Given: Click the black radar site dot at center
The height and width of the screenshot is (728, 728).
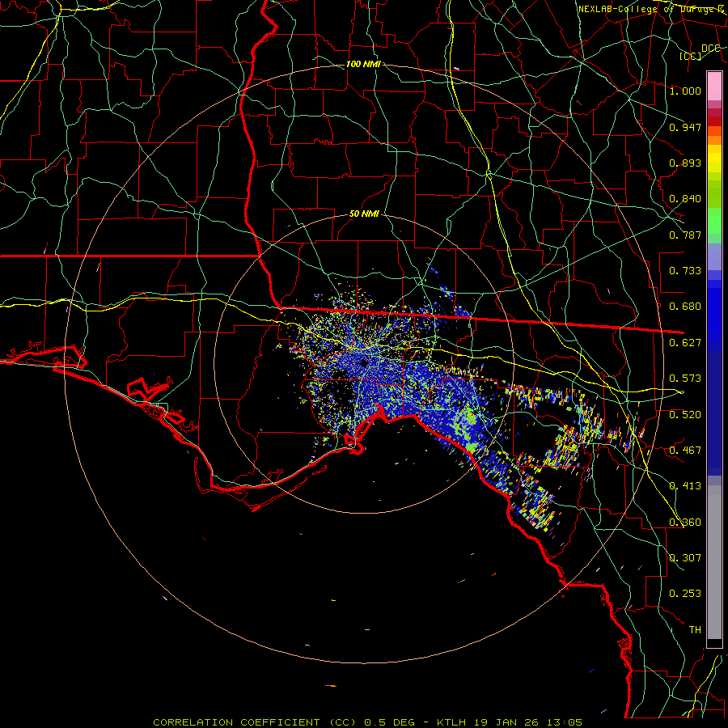Looking at the screenshot, I should (365, 363).
